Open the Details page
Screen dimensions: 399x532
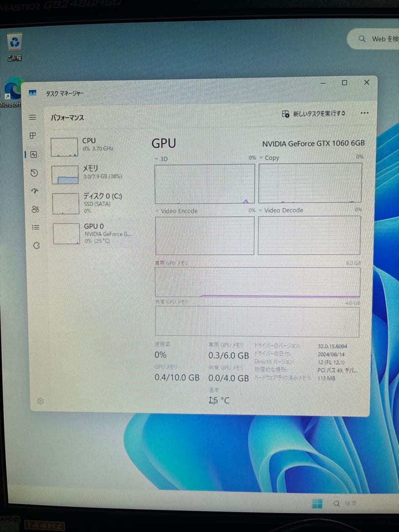click(x=34, y=227)
